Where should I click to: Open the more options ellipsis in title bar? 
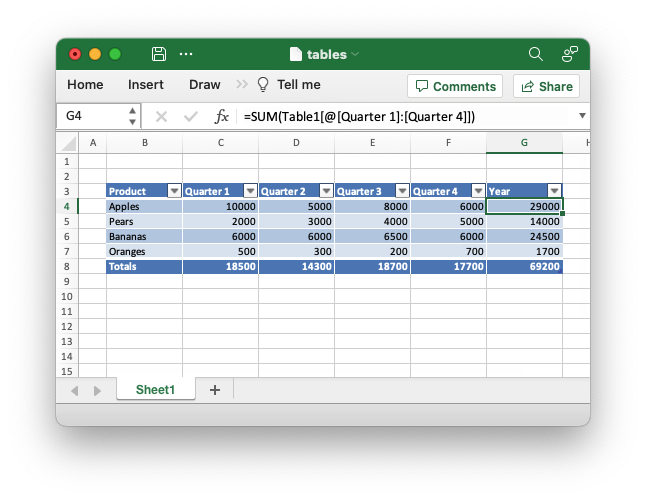(x=186, y=54)
